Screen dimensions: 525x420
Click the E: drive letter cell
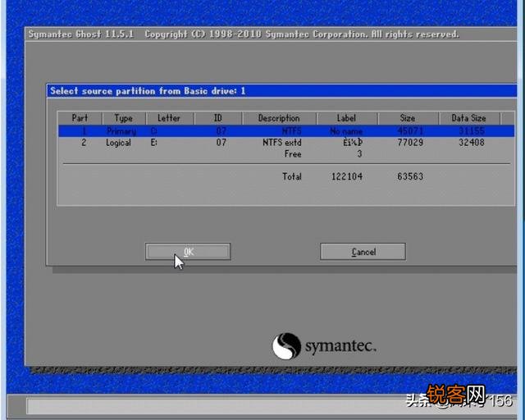tap(153, 143)
